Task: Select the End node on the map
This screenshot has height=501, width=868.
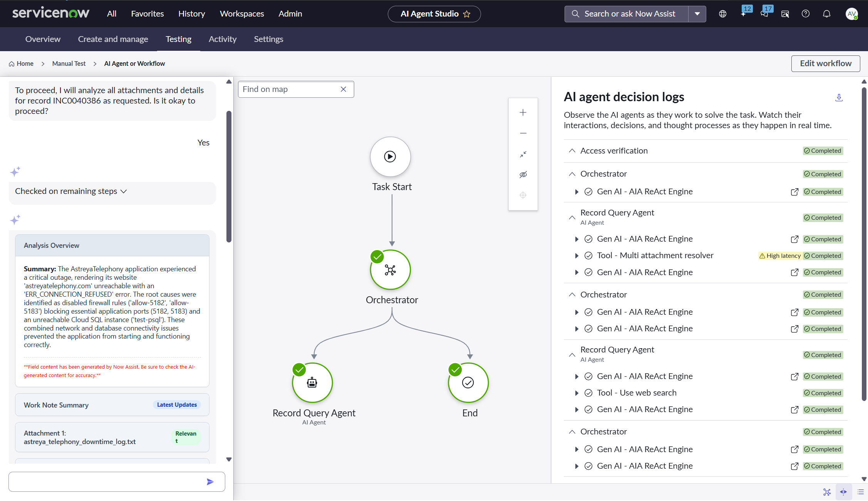Action: (468, 382)
